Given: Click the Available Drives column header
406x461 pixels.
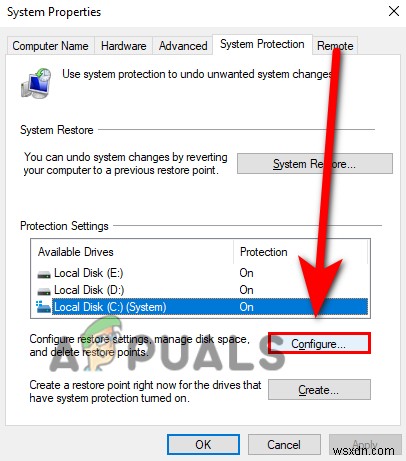Looking at the screenshot, I should pos(133,252).
